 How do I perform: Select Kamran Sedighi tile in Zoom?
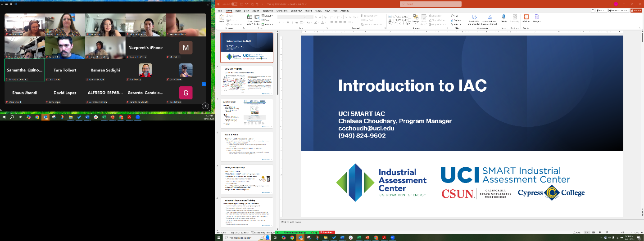[x=105, y=70]
